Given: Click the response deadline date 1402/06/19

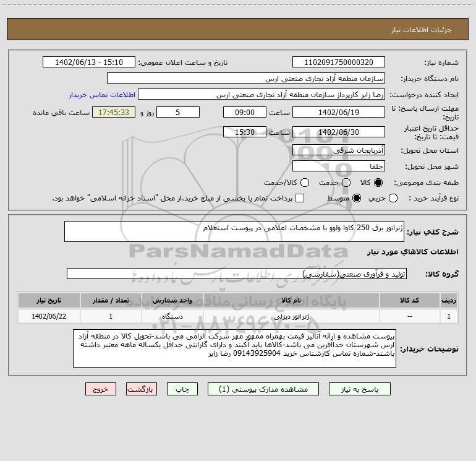Looking at the screenshot, I should point(339,112).
